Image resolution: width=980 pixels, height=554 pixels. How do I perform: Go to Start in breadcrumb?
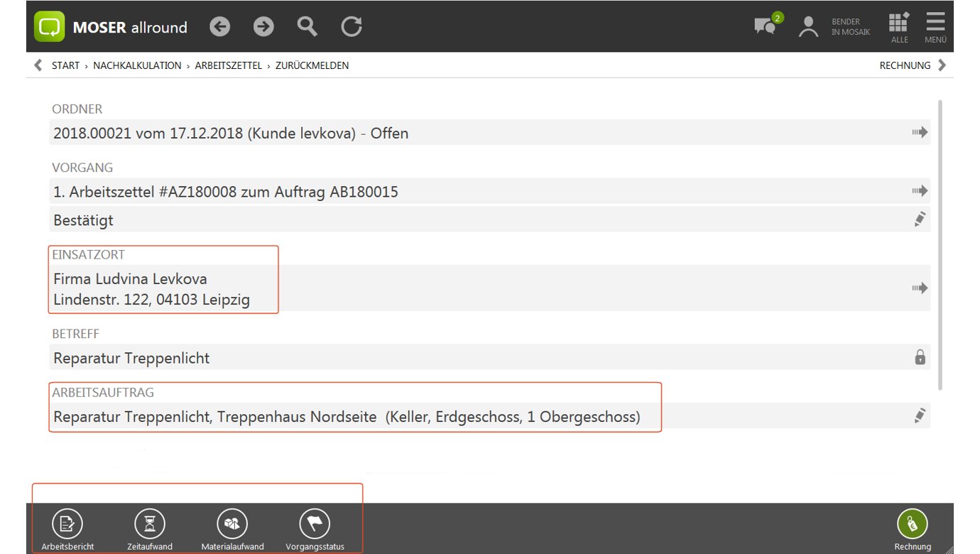point(65,65)
